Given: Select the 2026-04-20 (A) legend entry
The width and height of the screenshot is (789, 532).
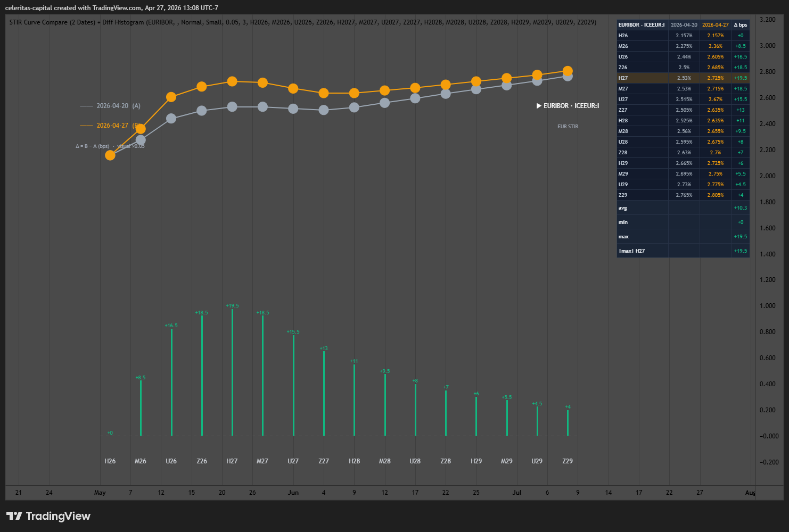Looking at the screenshot, I should pos(110,106).
